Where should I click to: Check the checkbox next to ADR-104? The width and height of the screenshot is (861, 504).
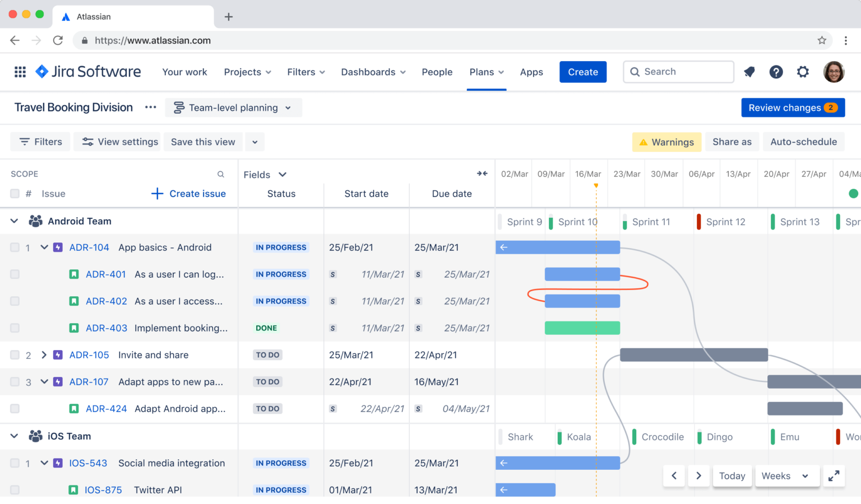[x=15, y=247]
